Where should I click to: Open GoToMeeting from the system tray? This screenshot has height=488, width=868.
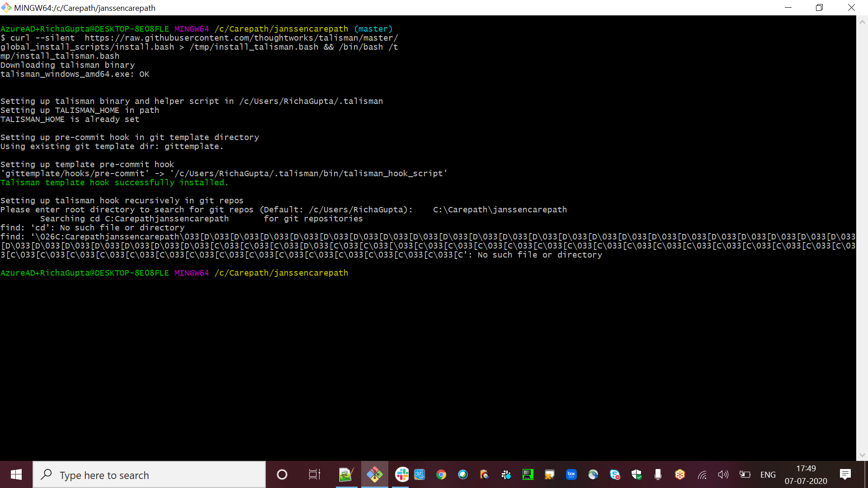[x=680, y=474]
